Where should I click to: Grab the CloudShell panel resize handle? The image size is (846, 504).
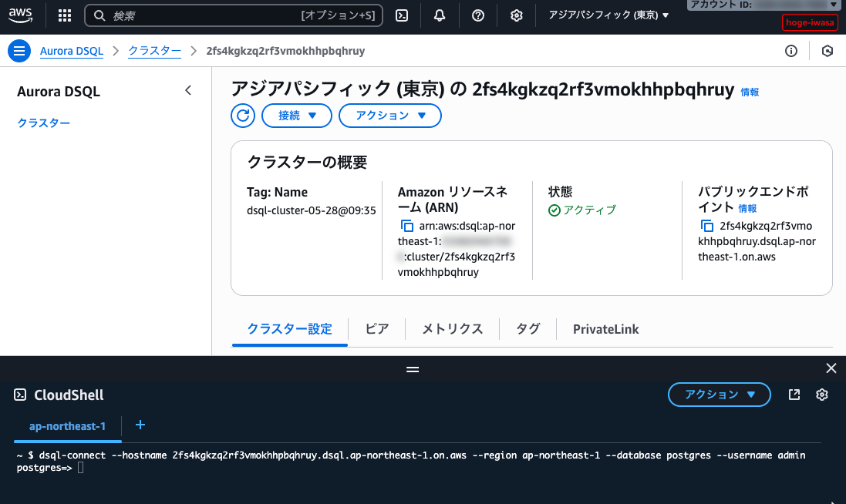click(x=413, y=369)
